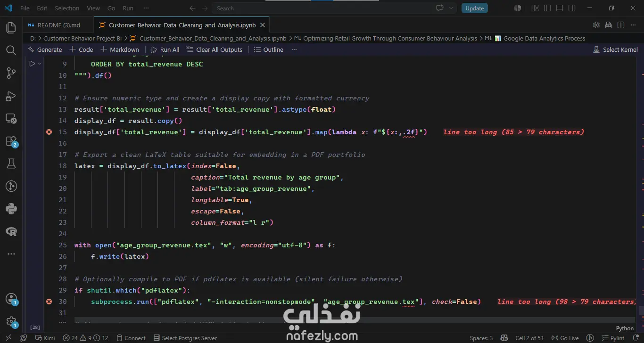Image resolution: width=644 pixels, height=343 pixels.
Task: Click the error icon on line 30
Action: (49, 302)
